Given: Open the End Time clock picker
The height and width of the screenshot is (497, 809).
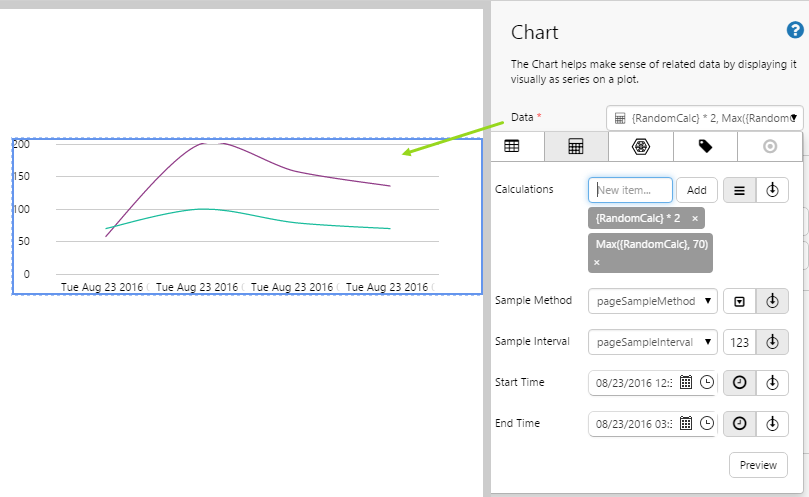Looking at the screenshot, I should coord(706,424).
